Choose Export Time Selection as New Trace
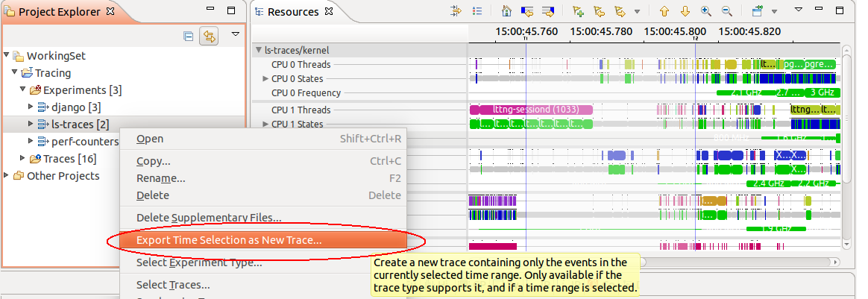Screen dimensions: 868x299 click(229, 240)
